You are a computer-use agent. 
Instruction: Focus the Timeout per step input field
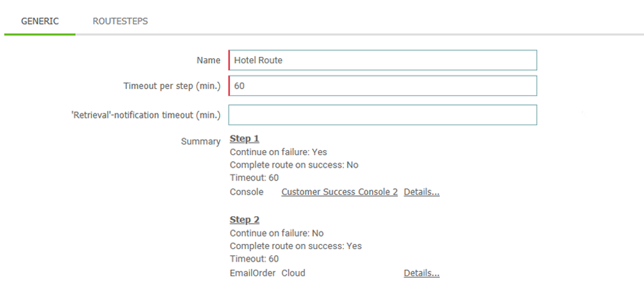coord(382,86)
